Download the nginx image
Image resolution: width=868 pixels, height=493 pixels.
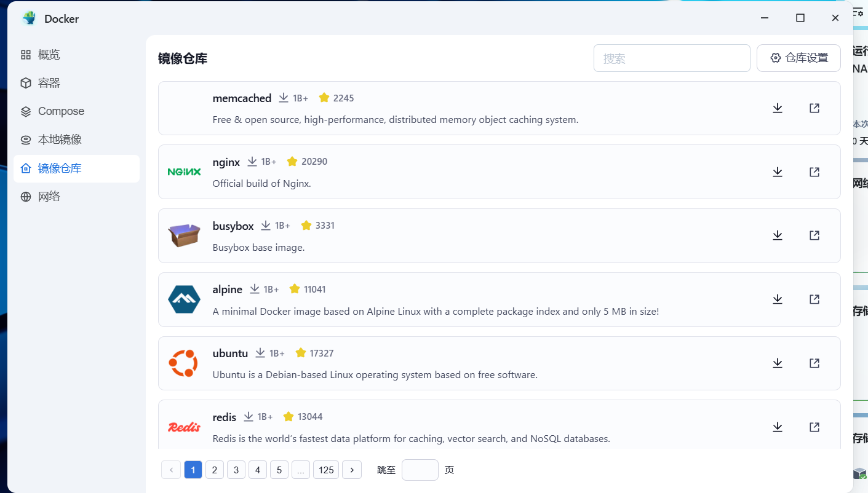click(778, 172)
